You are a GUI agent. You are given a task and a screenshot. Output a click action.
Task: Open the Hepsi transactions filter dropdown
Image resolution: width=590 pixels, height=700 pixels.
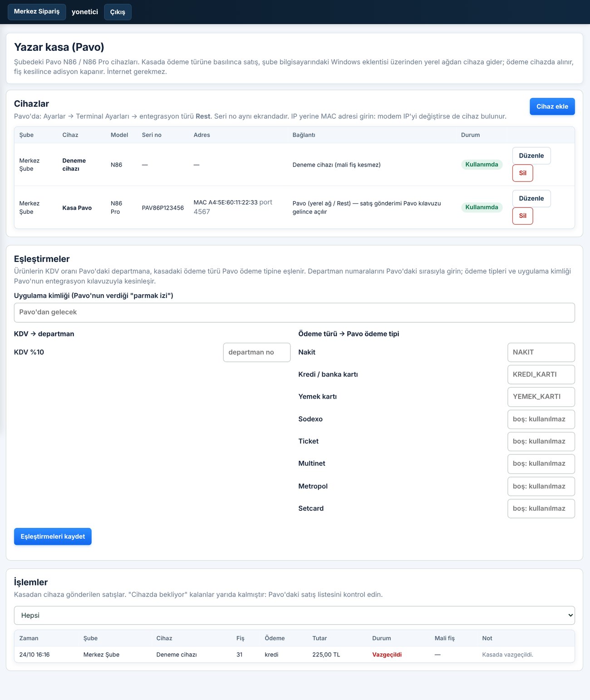click(x=294, y=616)
